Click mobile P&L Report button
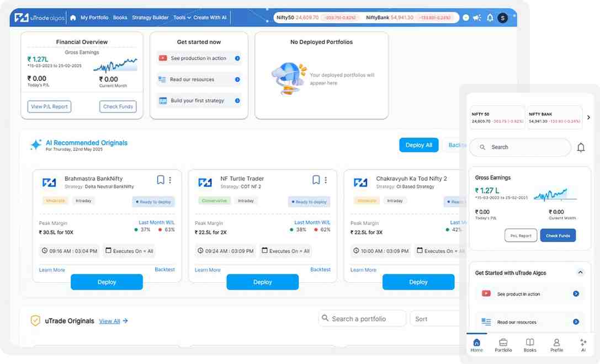This screenshot has width=600, height=364. pos(521,235)
